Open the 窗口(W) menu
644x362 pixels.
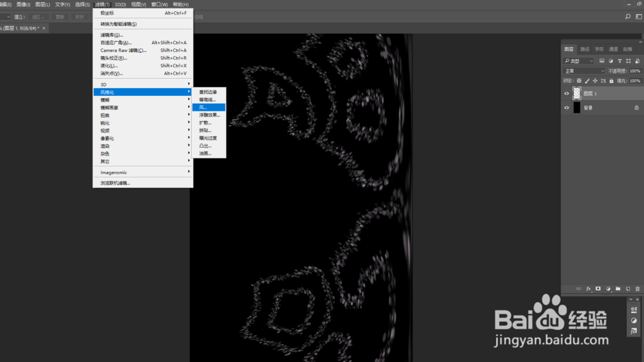159,5
